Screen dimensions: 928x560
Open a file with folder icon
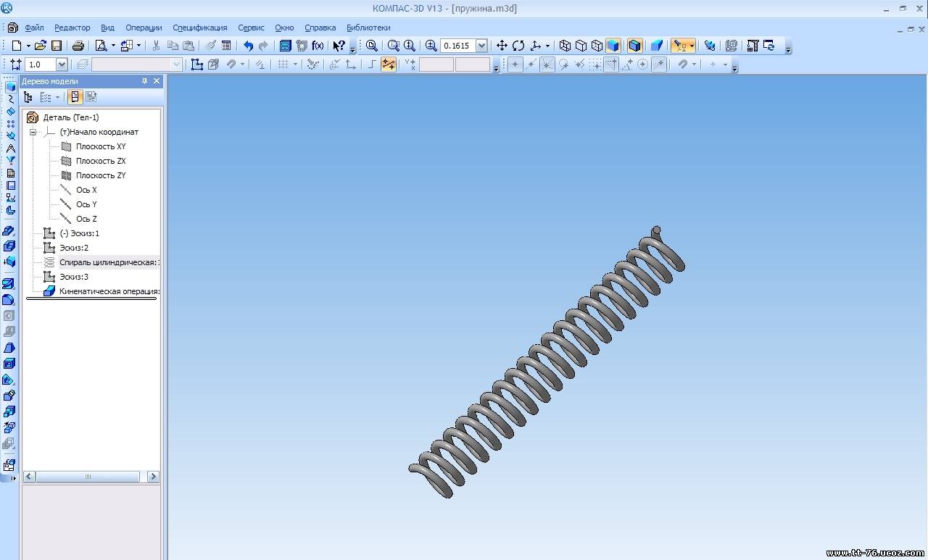(x=41, y=46)
